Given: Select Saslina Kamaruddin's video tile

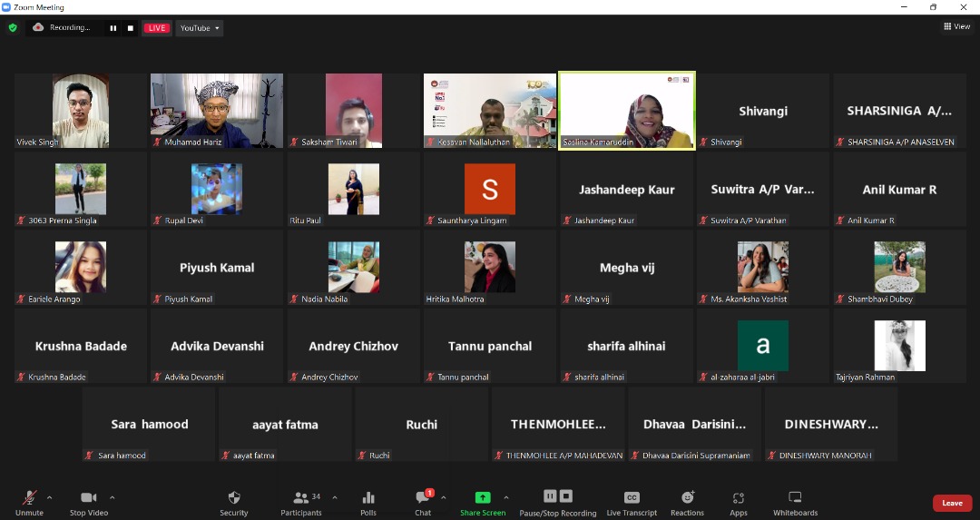Looking at the screenshot, I should 627,110.
